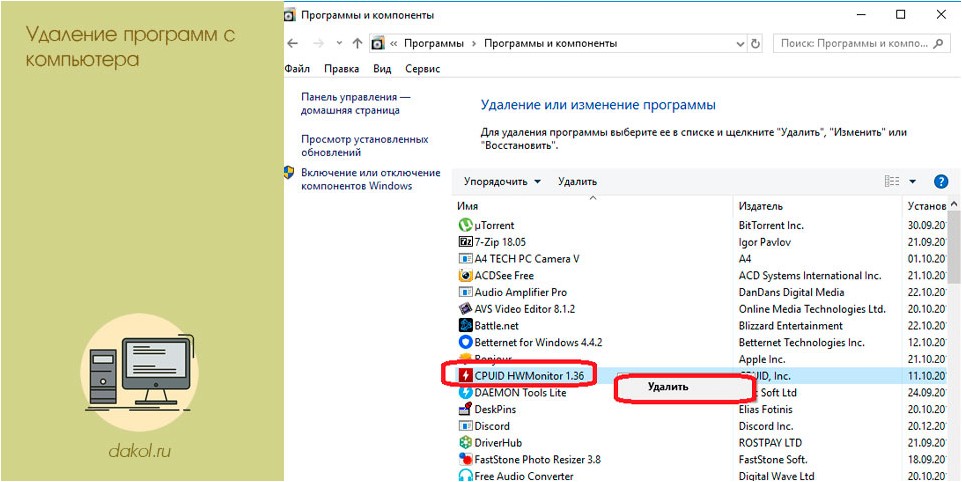Select the DriverHub row
This screenshot has height=482, width=962.
coord(700,442)
